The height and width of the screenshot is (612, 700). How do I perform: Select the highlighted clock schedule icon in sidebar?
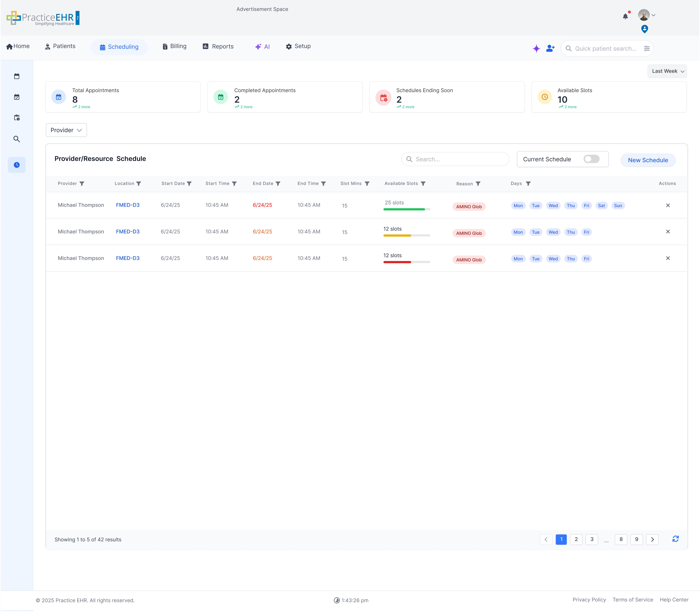(x=17, y=165)
